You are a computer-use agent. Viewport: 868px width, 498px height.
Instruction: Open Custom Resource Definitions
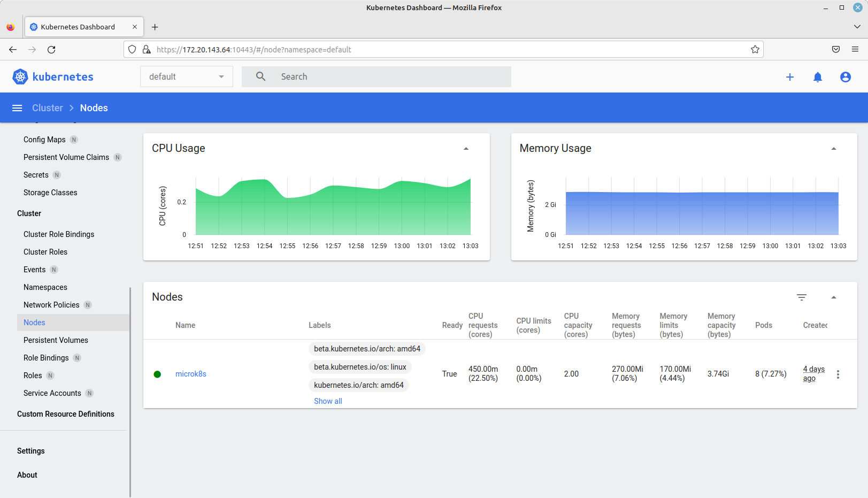coord(66,414)
